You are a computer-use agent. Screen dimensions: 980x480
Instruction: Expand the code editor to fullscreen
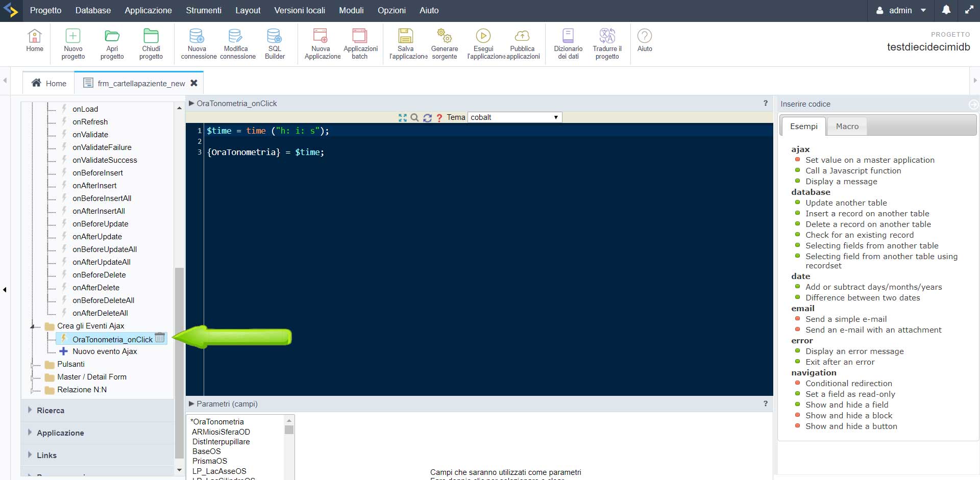403,117
